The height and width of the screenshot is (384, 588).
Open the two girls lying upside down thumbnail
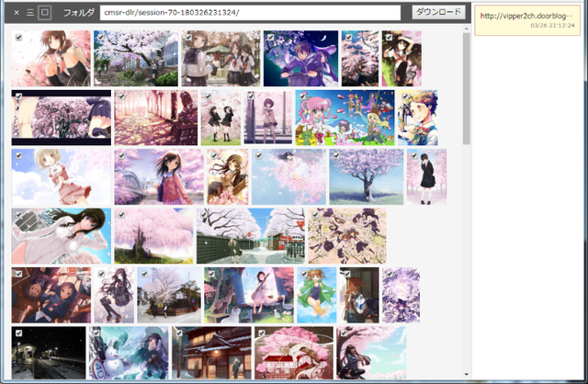pos(51,295)
